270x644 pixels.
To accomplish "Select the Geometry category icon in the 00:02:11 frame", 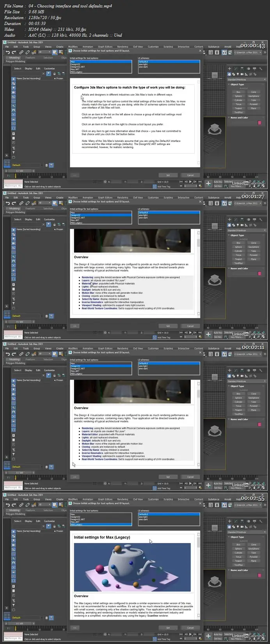I will pyautogui.click(x=229, y=376).
